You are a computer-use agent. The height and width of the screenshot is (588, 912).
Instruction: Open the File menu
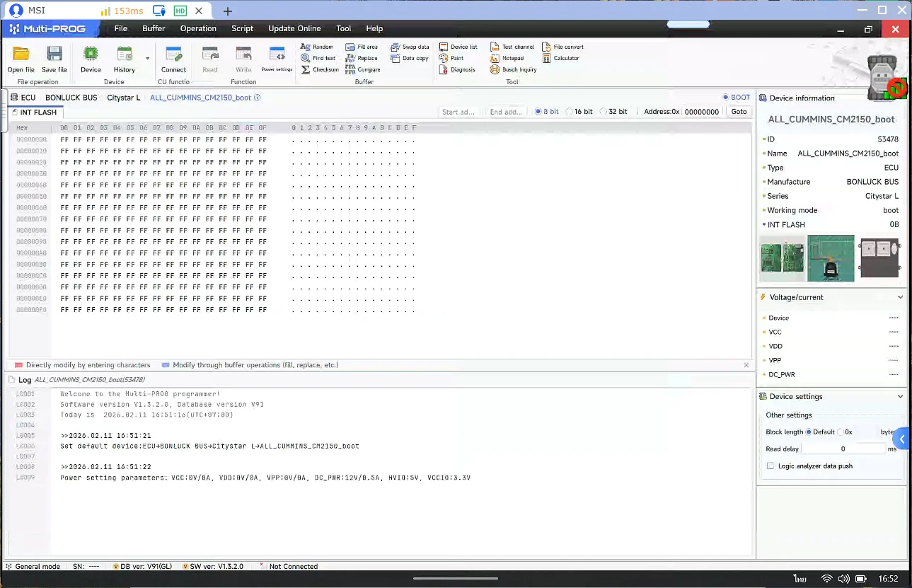pos(121,28)
